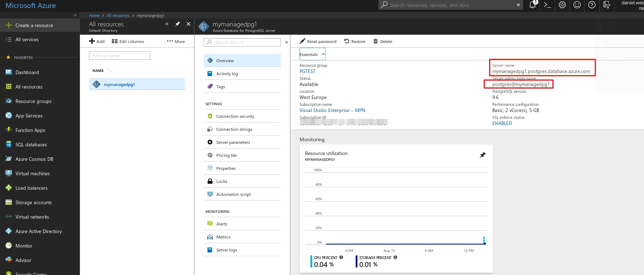Click Restore button
The width and height of the screenshot is (644, 275).
[x=355, y=41]
